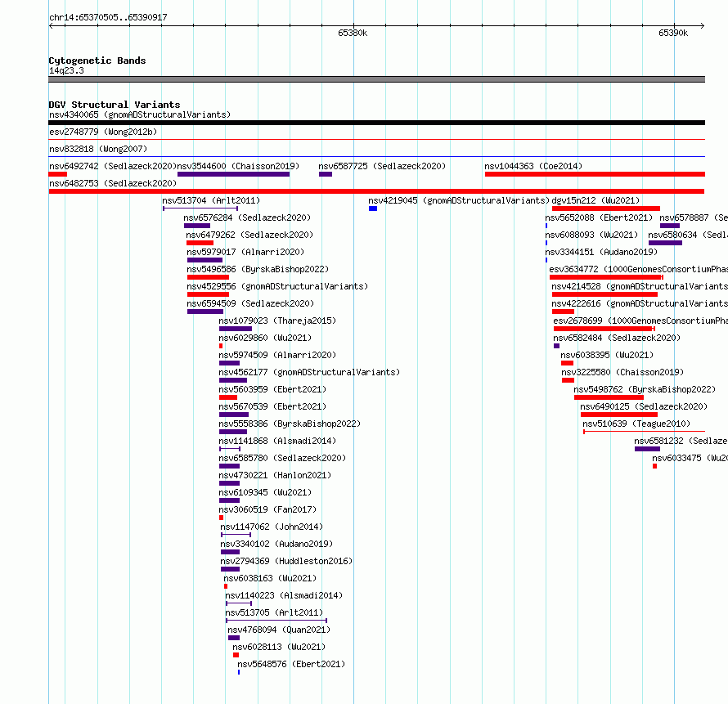Click nsv4768094 (Quan2021) label
This screenshot has height=704, width=728.
coord(279,630)
